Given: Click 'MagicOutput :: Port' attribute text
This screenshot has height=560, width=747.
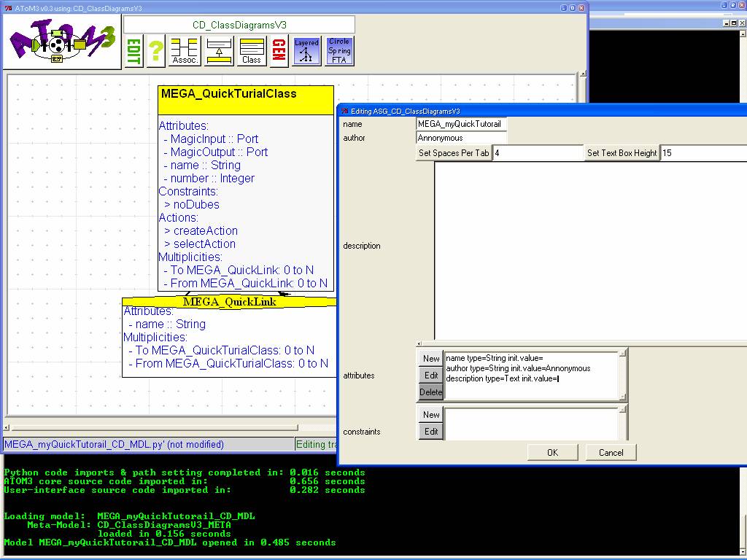Looking at the screenshot, I should [x=219, y=152].
